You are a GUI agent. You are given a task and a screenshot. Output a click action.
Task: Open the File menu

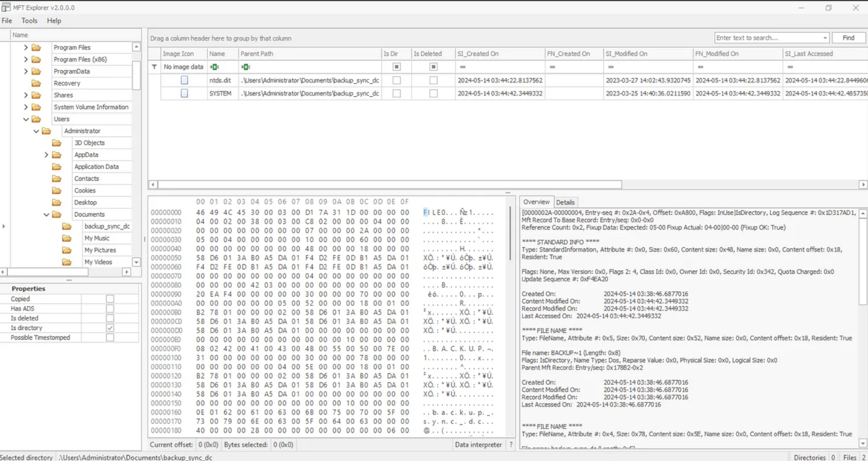pyautogui.click(x=7, y=21)
